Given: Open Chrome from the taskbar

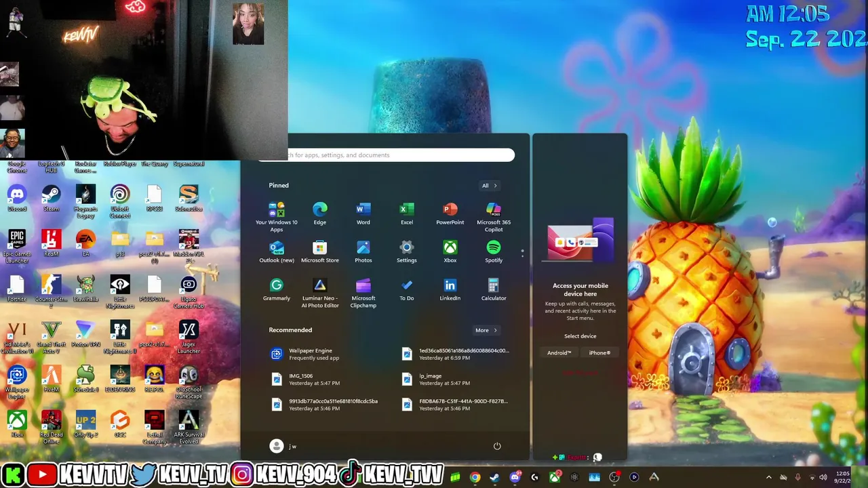Looking at the screenshot, I should pos(475,477).
